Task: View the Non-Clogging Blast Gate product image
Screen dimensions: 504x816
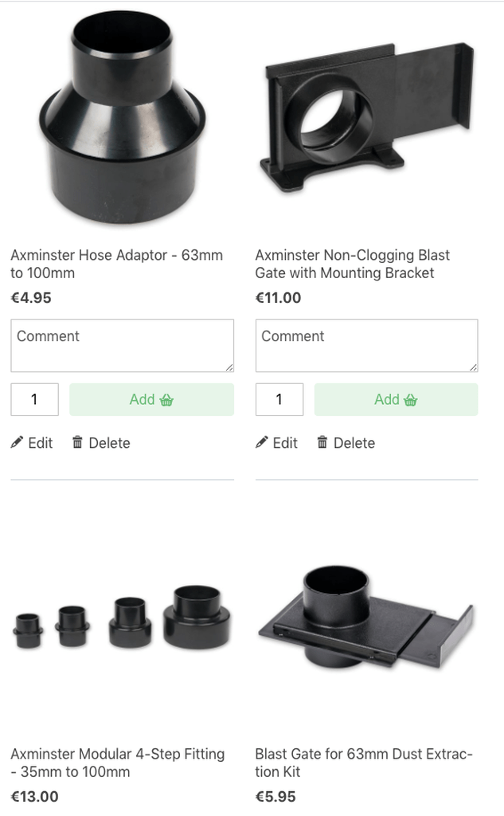Action: tap(367, 118)
